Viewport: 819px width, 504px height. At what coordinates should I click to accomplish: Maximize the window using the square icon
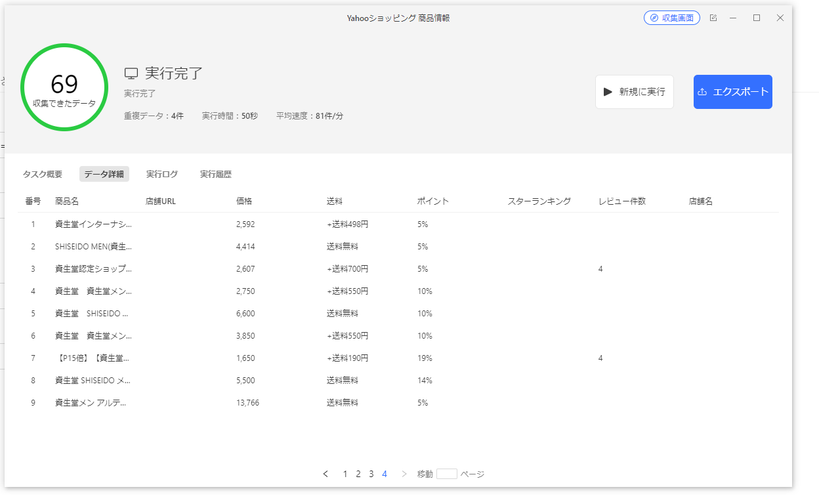[x=757, y=18]
